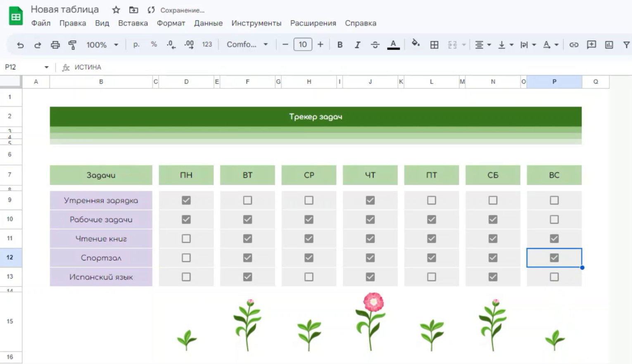Decrease font size with minus button

285,45
